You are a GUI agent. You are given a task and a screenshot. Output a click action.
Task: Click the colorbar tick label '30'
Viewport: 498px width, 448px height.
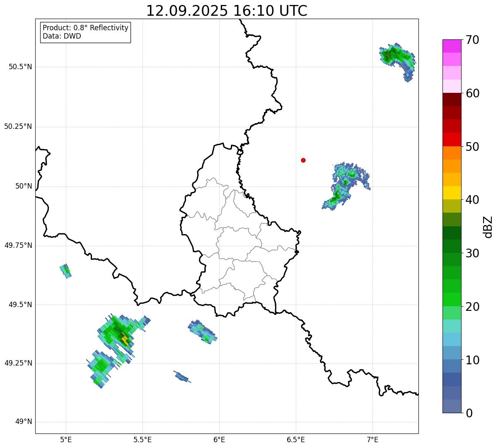[472, 253]
